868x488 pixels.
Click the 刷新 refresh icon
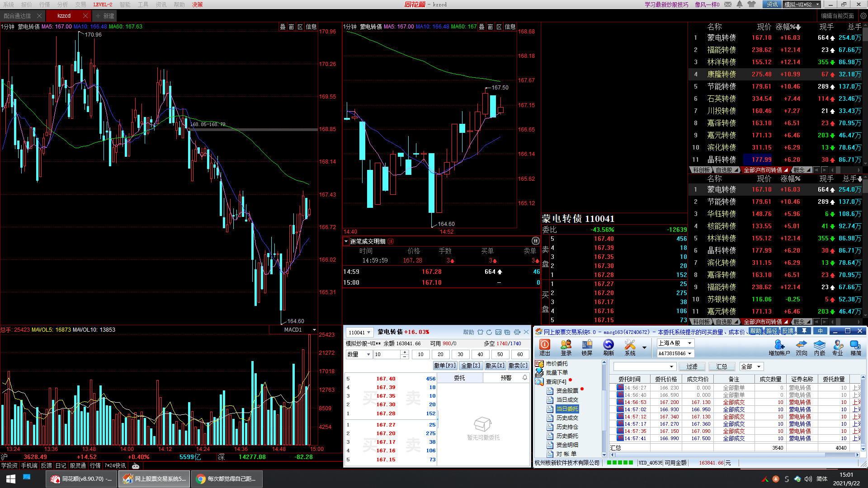pyautogui.click(x=609, y=347)
